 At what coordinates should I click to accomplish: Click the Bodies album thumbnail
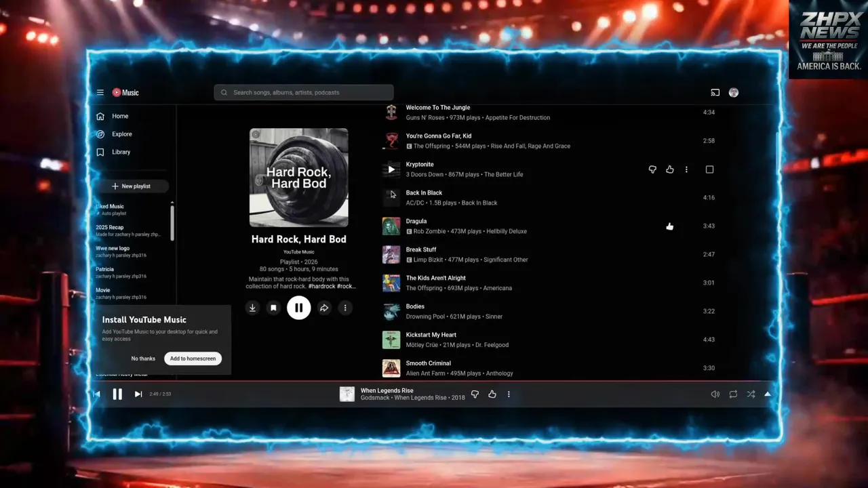pos(391,312)
